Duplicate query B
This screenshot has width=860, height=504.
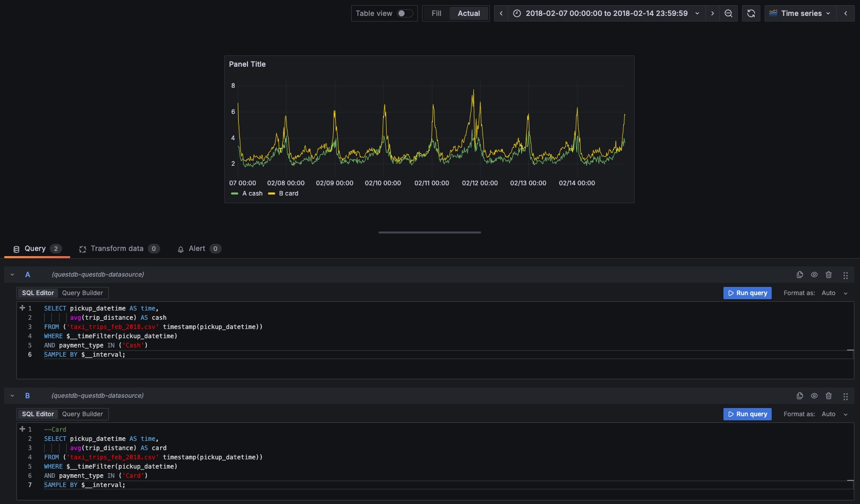point(800,396)
